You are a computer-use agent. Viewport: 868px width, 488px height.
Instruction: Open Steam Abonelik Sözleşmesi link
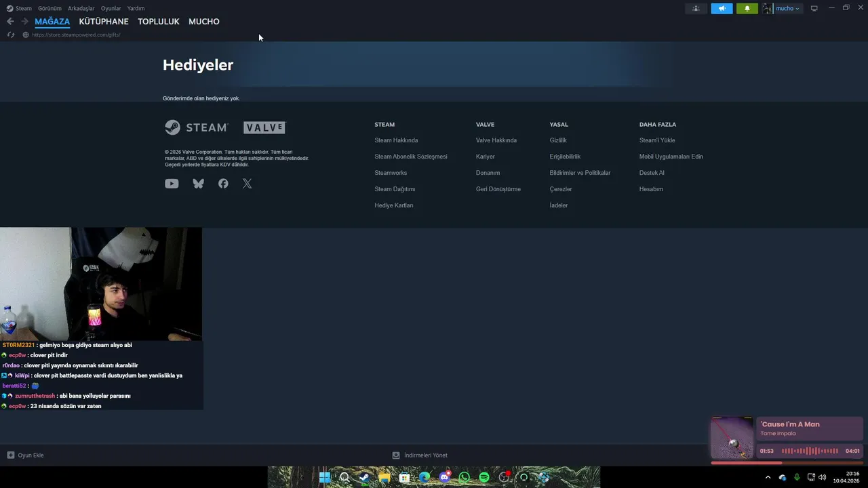pyautogui.click(x=411, y=157)
